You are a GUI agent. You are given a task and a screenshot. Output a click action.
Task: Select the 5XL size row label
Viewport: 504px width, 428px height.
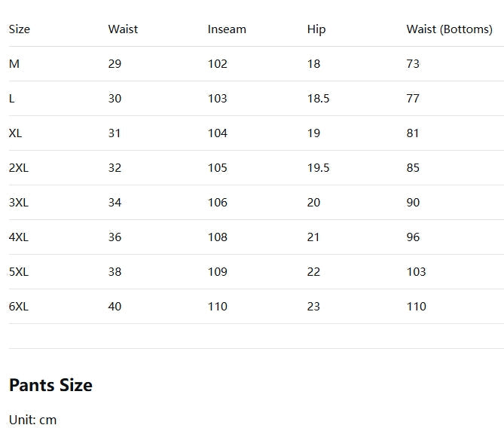(19, 272)
